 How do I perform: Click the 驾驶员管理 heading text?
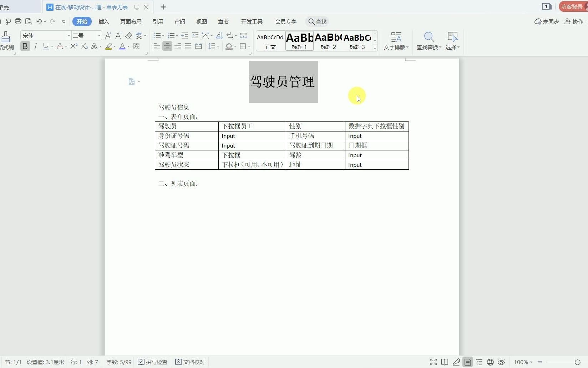coord(282,81)
